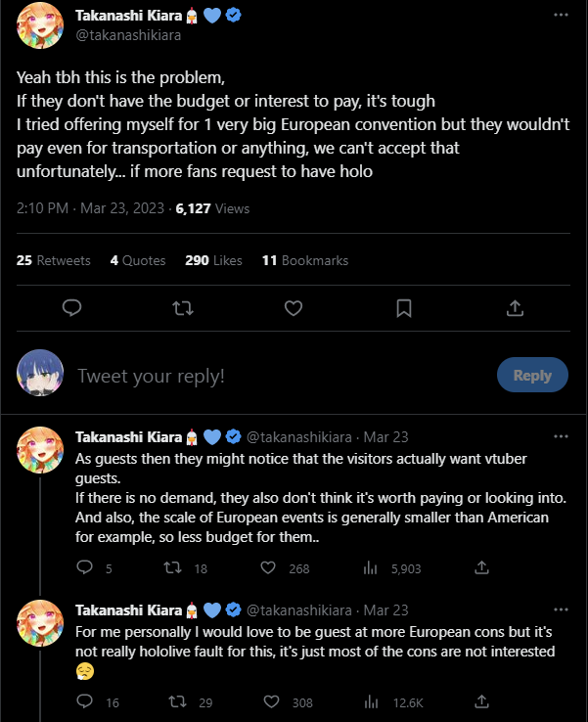Retweet the main tweet
588x722 pixels.
click(182, 308)
